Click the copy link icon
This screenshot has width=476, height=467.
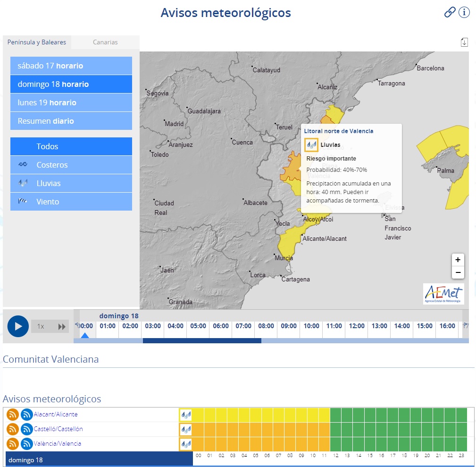(x=450, y=13)
